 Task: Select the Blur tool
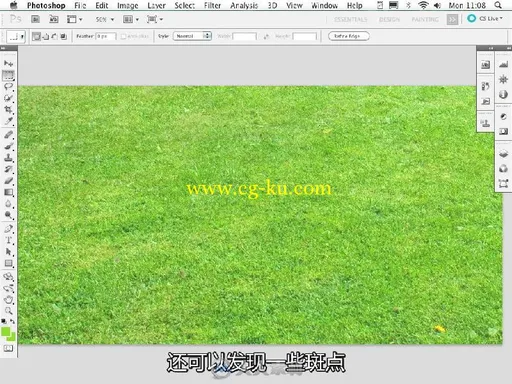pos(8,204)
